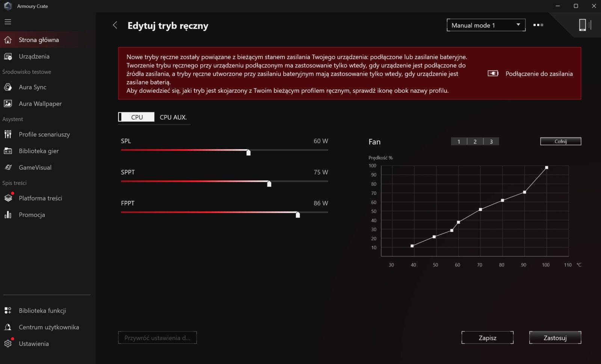Open Aura Sync from sidebar icon
Image resolution: width=601 pixels, height=364 pixels.
click(x=8, y=87)
